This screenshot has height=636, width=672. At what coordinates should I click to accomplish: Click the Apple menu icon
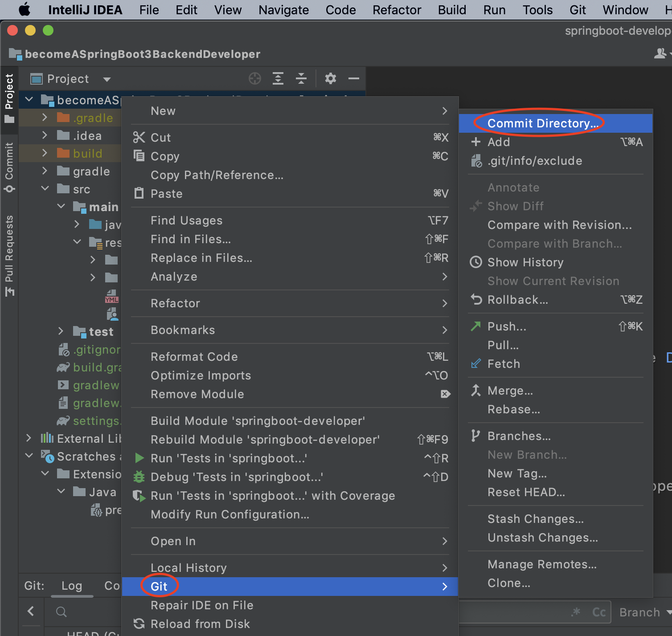point(24,9)
